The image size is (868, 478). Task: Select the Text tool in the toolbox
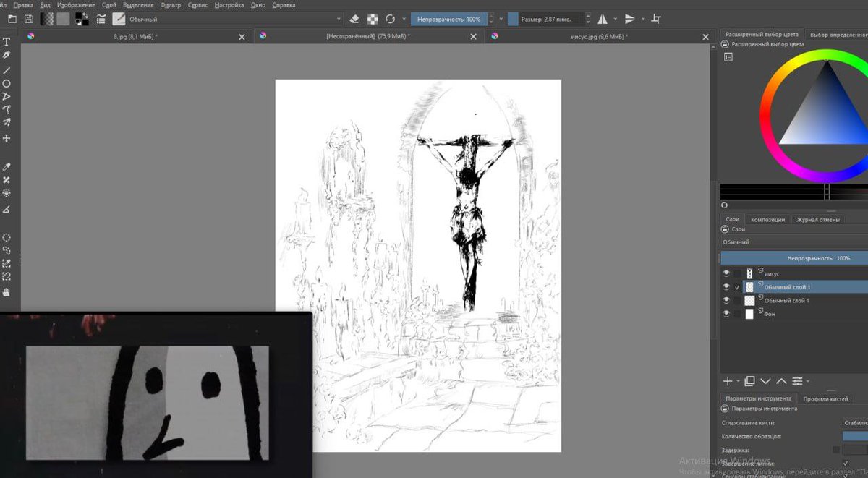(7, 42)
